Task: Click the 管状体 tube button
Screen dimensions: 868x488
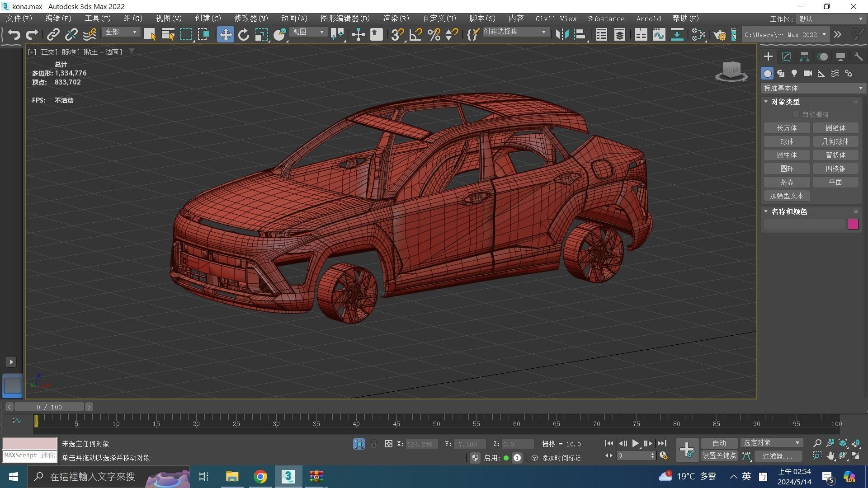Action: point(835,155)
